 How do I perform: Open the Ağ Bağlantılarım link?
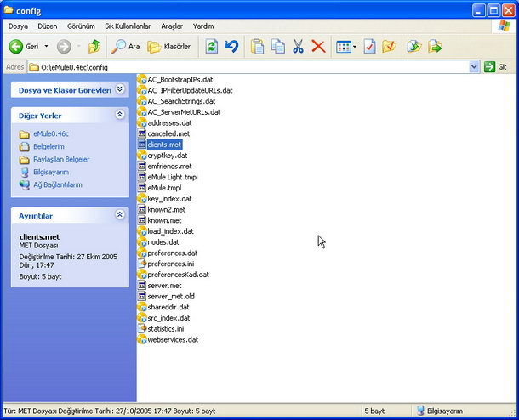coord(58,184)
